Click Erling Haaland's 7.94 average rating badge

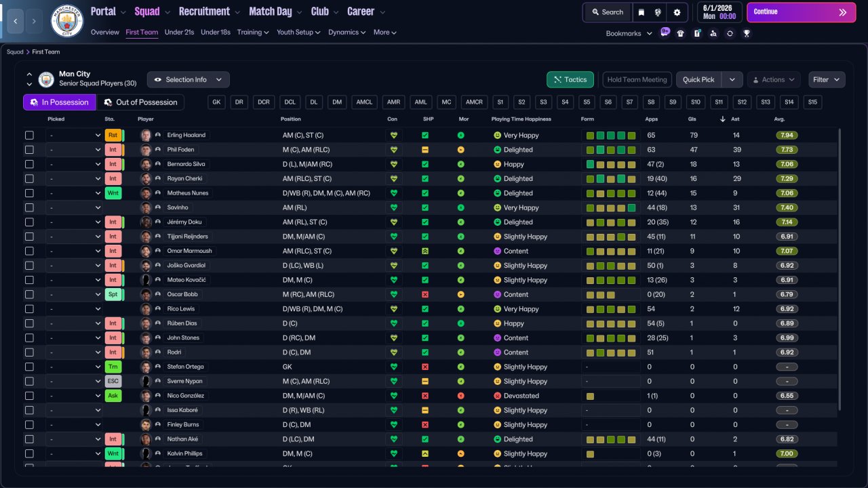787,136
